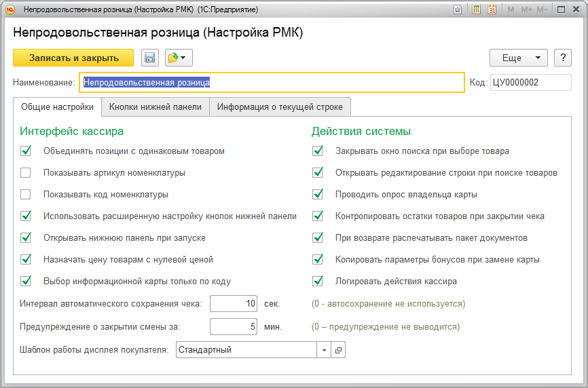Click the floppy disk save icon
The height and width of the screenshot is (388, 588).
(x=149, y=58)
